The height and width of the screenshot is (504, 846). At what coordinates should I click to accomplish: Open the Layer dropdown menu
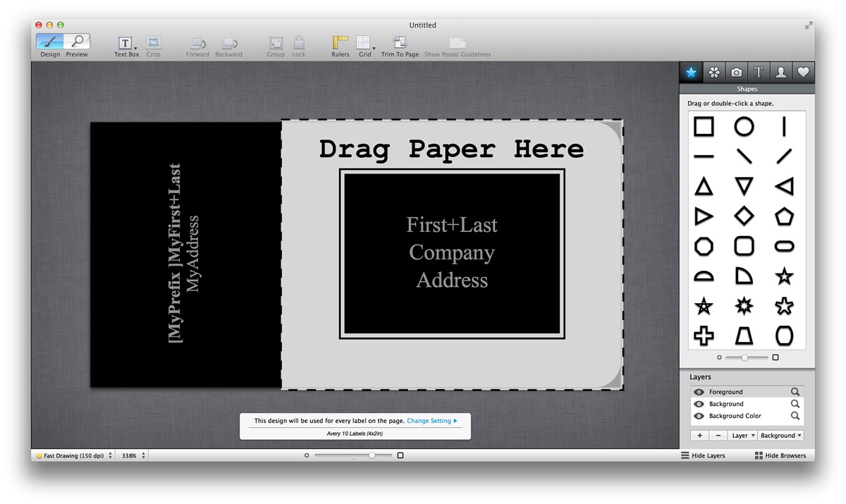pyautogui.click(x=743, y=436)
